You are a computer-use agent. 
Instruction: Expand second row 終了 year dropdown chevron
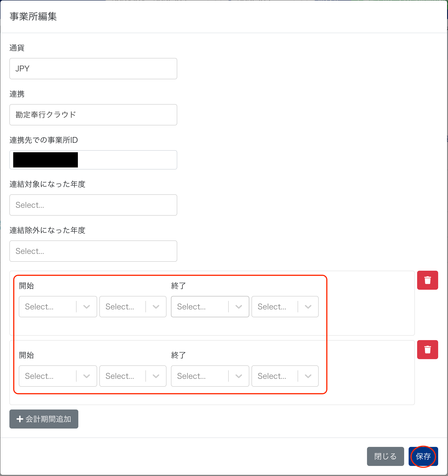click(x=239, y=376)
